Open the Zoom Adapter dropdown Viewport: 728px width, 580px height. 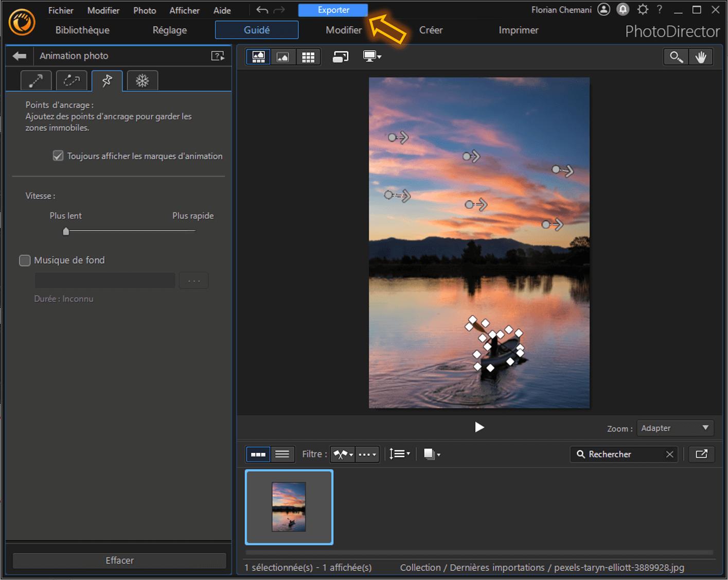674,428
